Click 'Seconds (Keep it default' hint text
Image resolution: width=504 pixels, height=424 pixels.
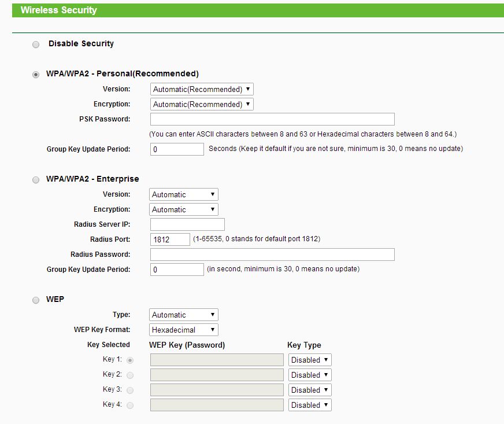click(336, 149)
